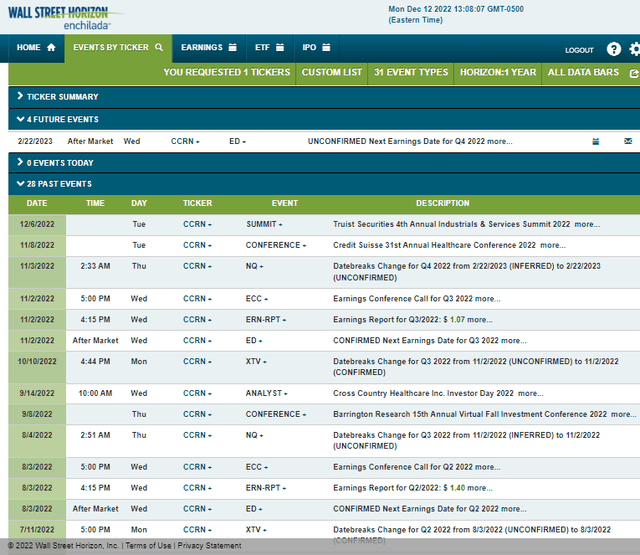
Task: Select the 10/10/2022 date cell
Action: (37, 367)
